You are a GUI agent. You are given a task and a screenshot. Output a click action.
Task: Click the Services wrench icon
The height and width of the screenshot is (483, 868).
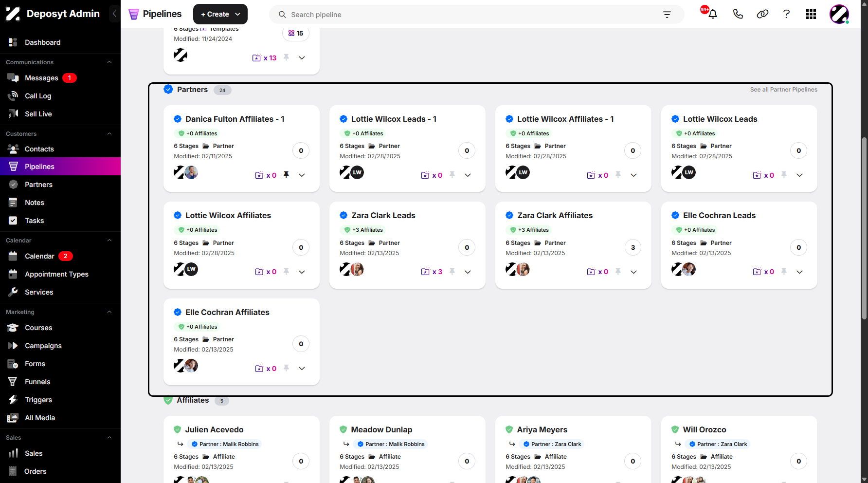pyautogui.click(x=13, y=292)
